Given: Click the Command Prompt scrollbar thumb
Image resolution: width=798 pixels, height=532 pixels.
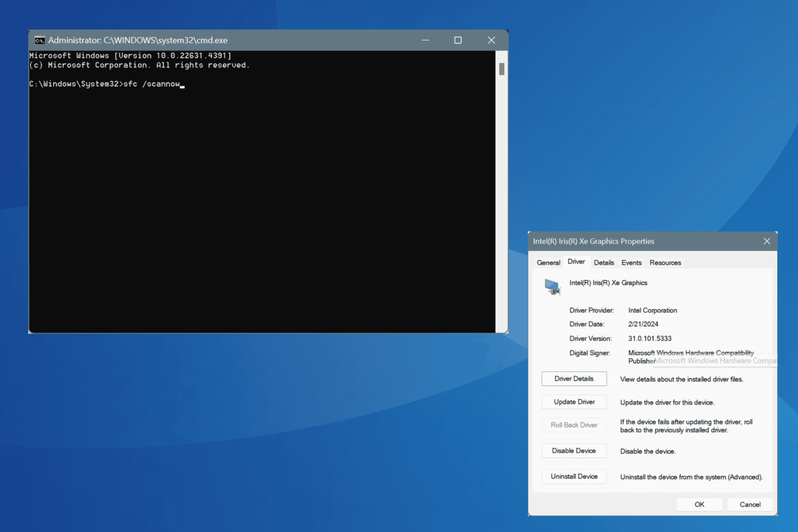Looking at the screenshot, I should 501,69.
